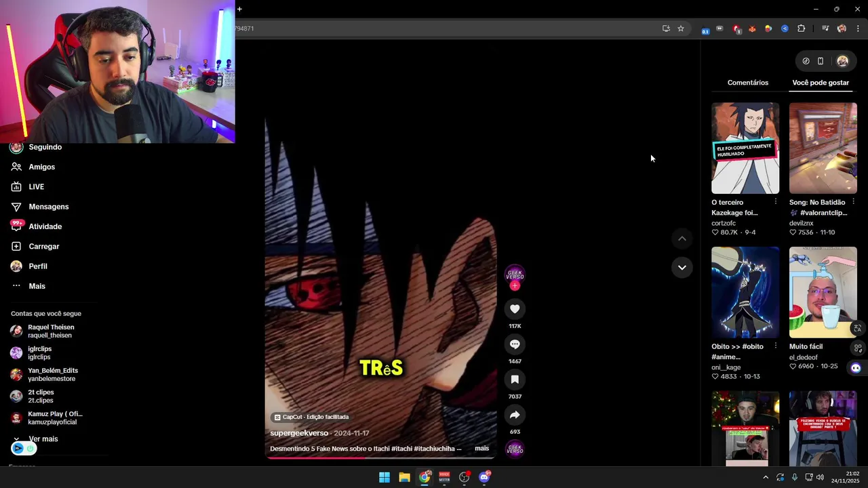Go to the next video arrow
Viewport: 868px width, 488px height.
(682, 267)
